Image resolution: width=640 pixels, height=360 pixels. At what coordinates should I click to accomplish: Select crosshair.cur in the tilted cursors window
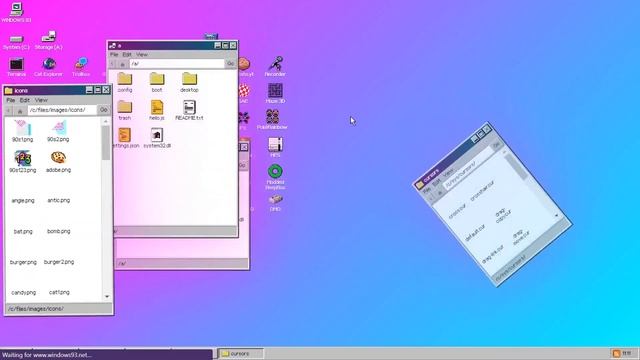482,191
